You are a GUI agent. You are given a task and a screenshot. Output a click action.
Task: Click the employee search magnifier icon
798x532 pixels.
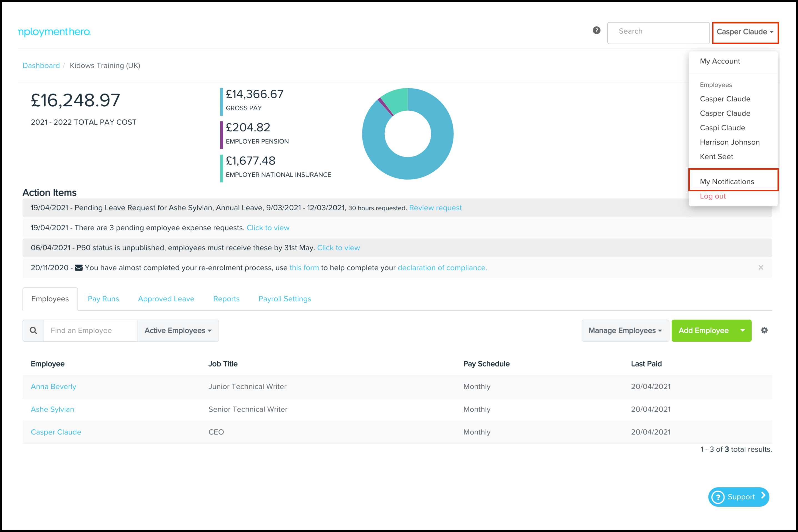click(33, 330)
